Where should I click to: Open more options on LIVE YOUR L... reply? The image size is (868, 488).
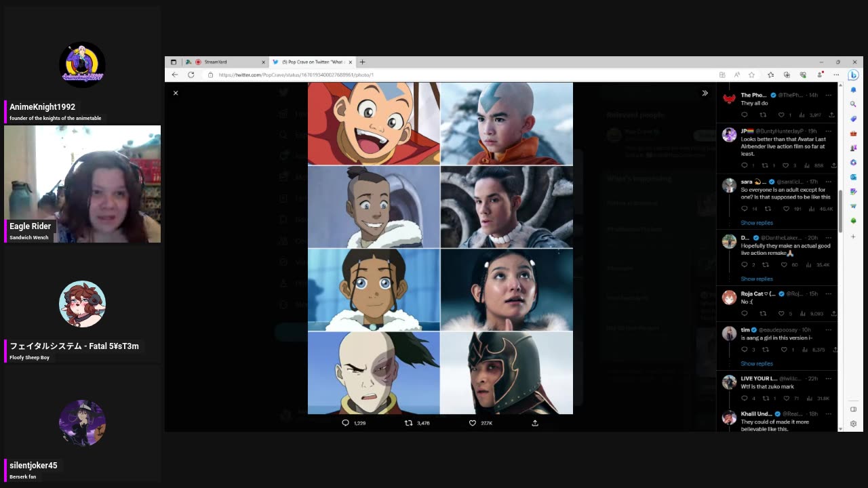pos(828,378)
